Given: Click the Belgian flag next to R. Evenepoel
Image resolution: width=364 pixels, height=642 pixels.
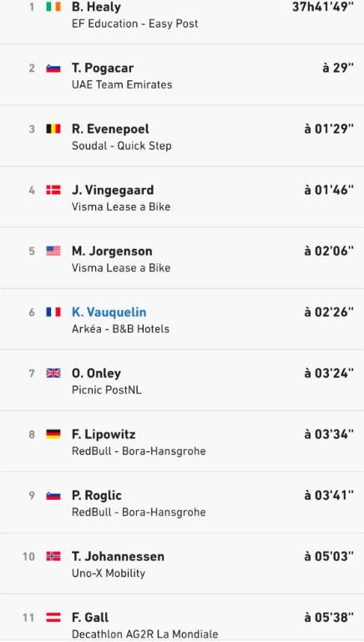Looking at the screenshot, I should tap(53, 129).
